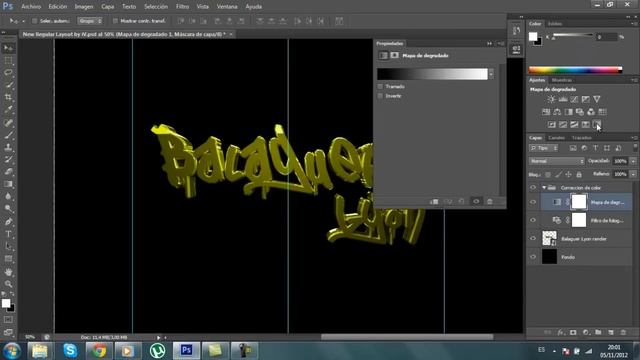Viewport: 640px width, 360px height.
Task: Add a Curves adjustment from Ajustes panel
Action: pyautogui.click(x=574, y=99)
